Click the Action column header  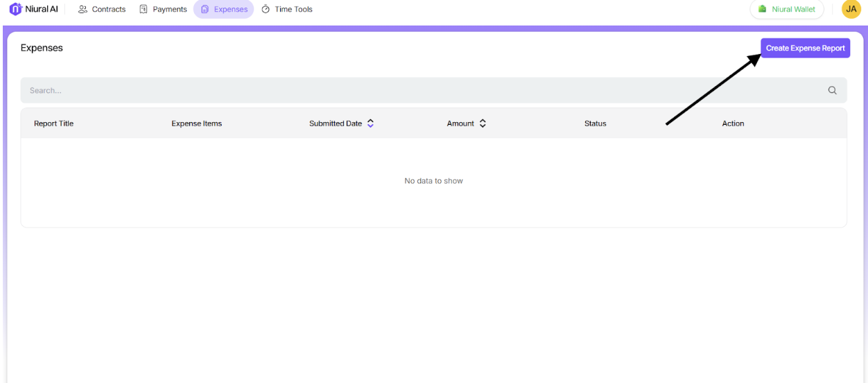(x=733, y=124)
